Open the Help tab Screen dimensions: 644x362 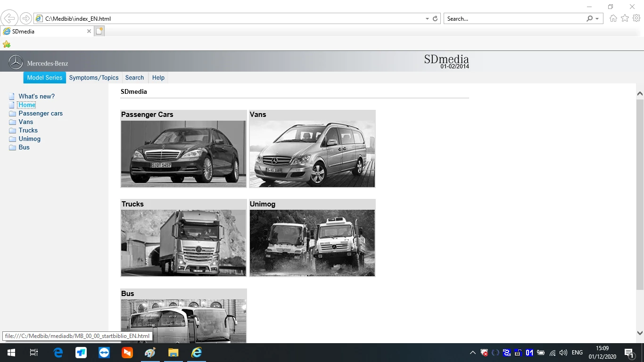[158, 78]
